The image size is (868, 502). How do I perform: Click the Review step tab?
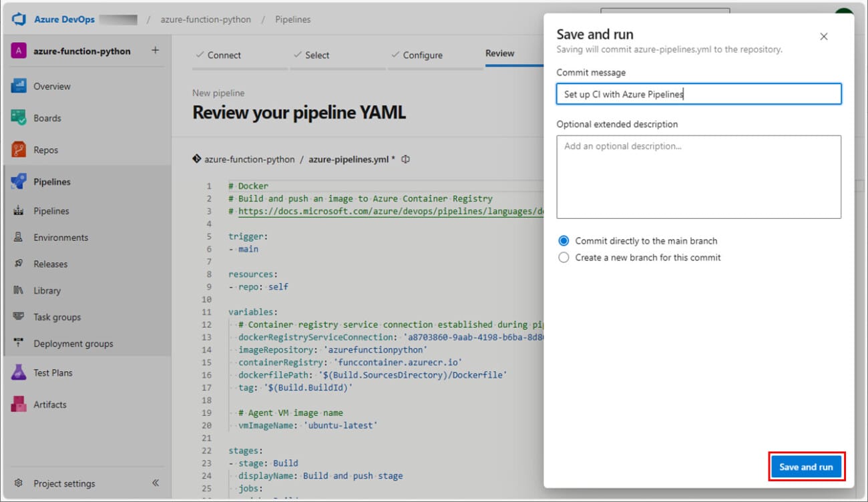point(500,53)
